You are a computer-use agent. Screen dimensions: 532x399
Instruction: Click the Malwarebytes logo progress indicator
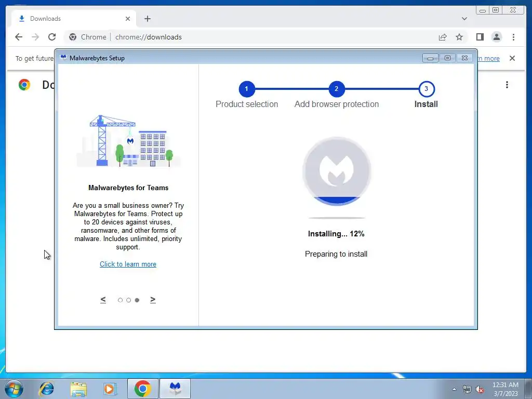(x=337, y=171)
